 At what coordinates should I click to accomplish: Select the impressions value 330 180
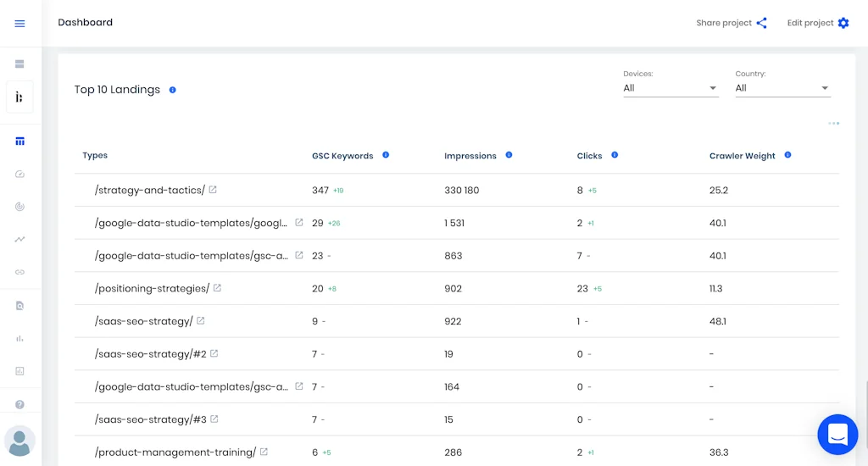[x=462, y=191]
